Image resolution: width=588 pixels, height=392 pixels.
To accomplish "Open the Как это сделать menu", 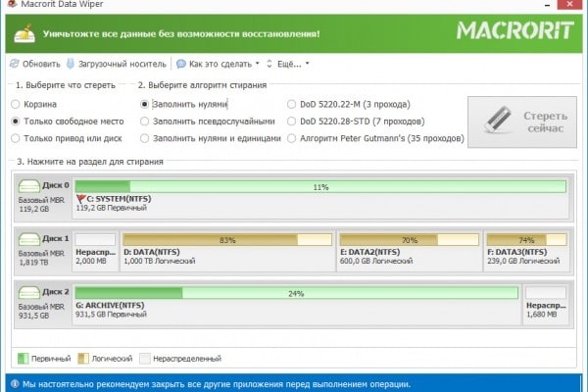I will [x=218, y=64].
